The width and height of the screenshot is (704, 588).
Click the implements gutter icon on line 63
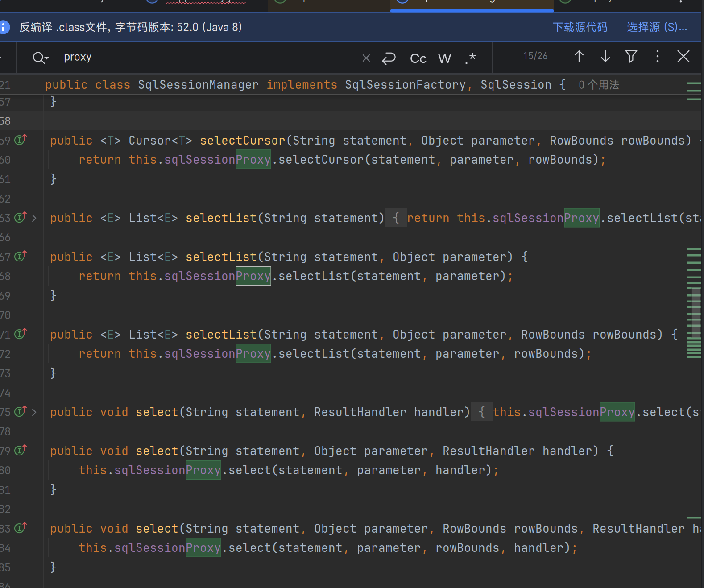[21, 217]
